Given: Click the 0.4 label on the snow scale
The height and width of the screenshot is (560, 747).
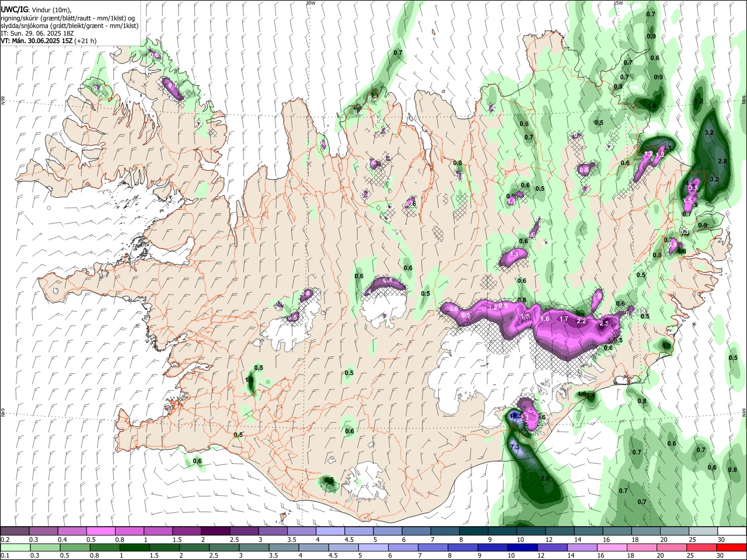Looking at the screenshot, I should pos(62,540).
